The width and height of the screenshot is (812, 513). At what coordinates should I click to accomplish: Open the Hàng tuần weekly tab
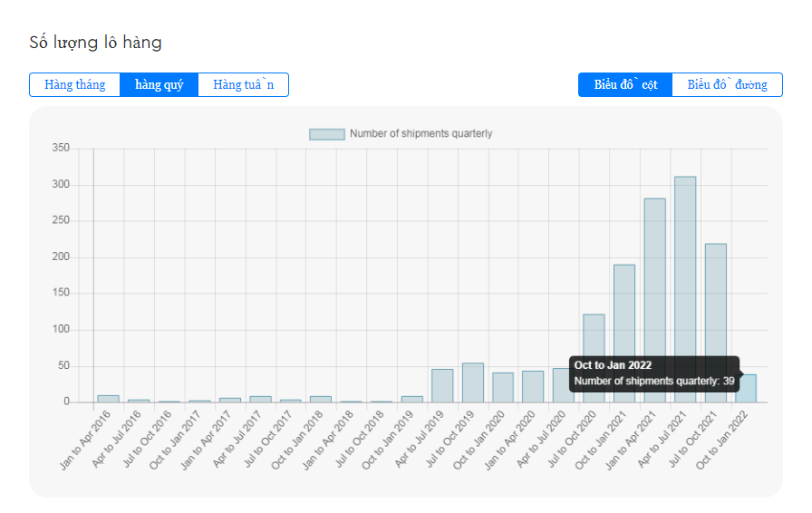tap(243, 85)
